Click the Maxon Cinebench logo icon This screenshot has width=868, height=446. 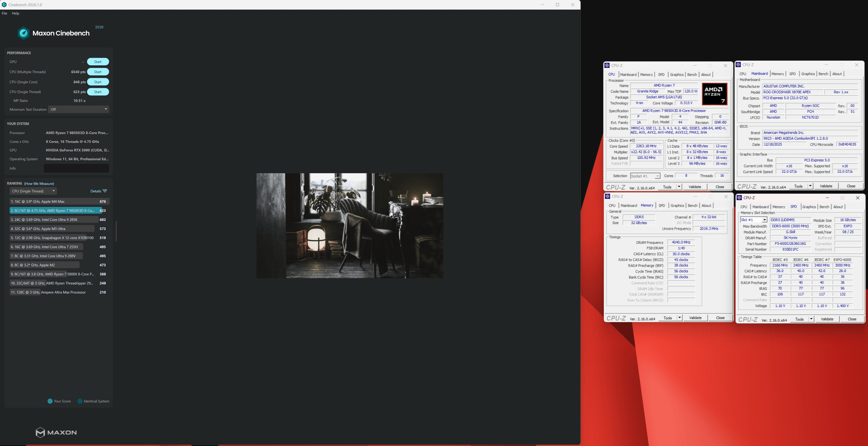[23, 33]
